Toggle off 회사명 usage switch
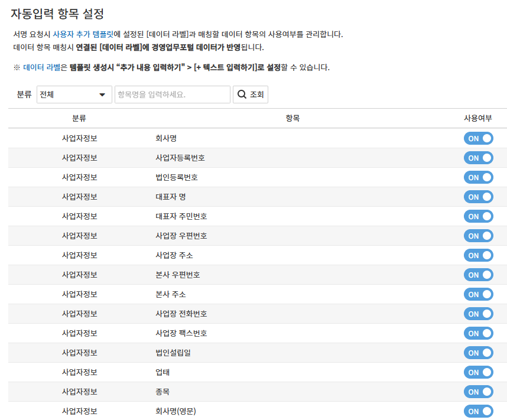 pos(478,138)
